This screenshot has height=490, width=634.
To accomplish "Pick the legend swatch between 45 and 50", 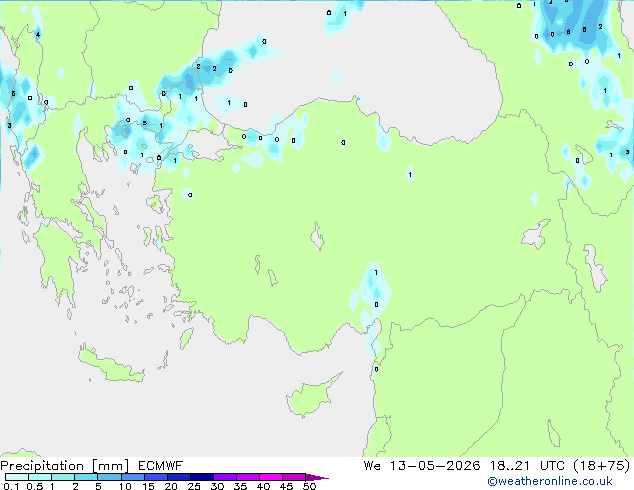I will [x=294, y=477].
